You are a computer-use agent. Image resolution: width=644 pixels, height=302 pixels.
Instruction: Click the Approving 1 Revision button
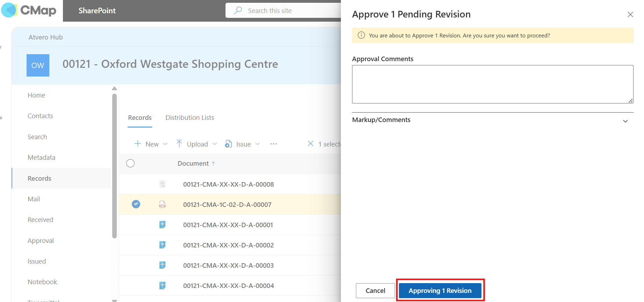click(x=440, y=290)
